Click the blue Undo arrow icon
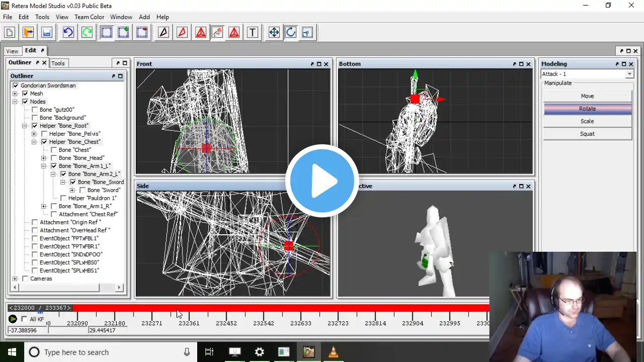The image size is (644, 362). (68, 33)
